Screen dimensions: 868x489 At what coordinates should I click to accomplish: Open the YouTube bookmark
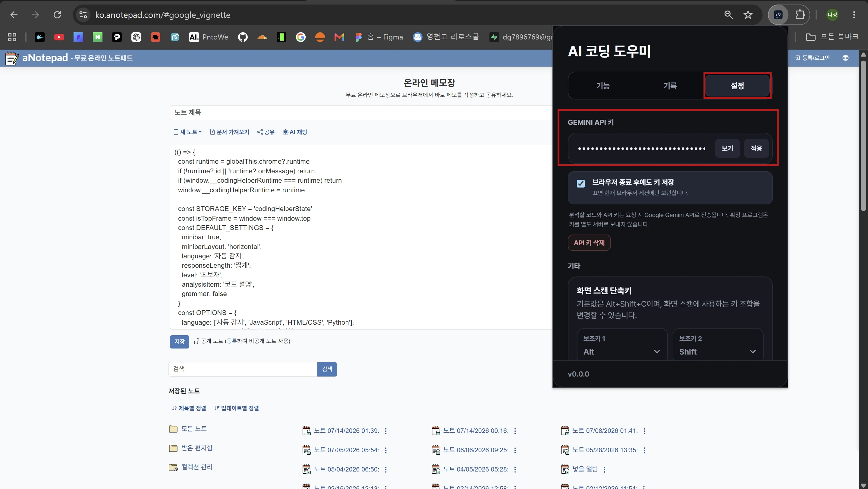tap(59, 37)
